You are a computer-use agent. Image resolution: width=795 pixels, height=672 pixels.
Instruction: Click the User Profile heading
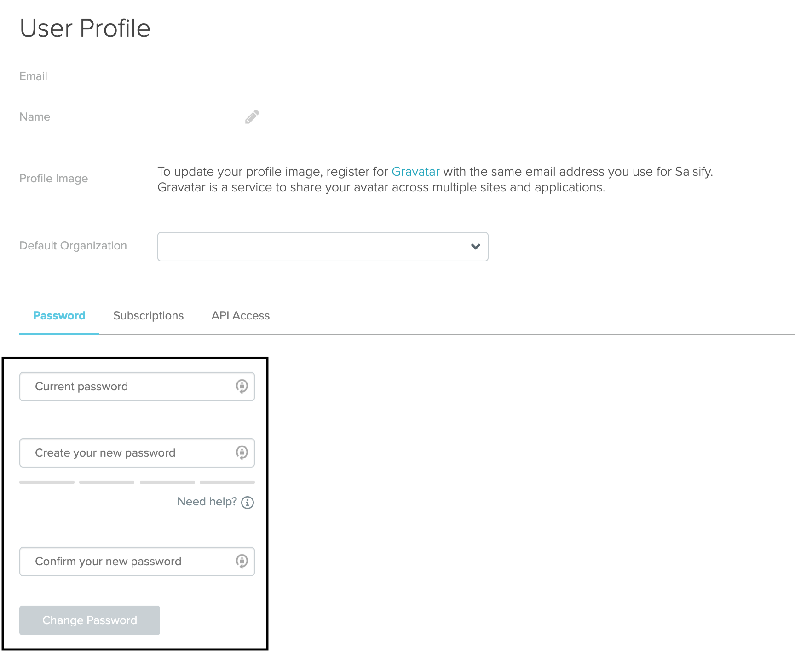pyautogui.click(x=85, y=29)
